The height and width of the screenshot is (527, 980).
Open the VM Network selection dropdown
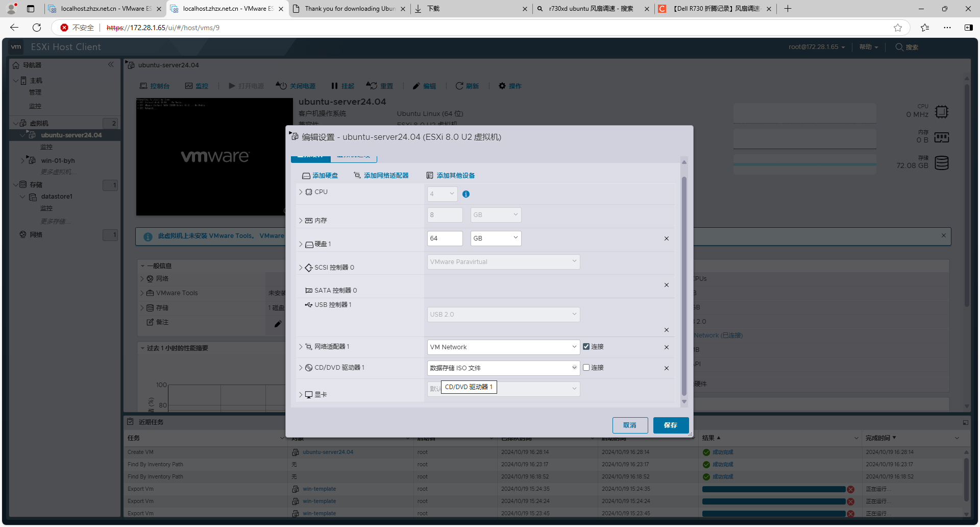pyautogui.click(x=503, y=347)
